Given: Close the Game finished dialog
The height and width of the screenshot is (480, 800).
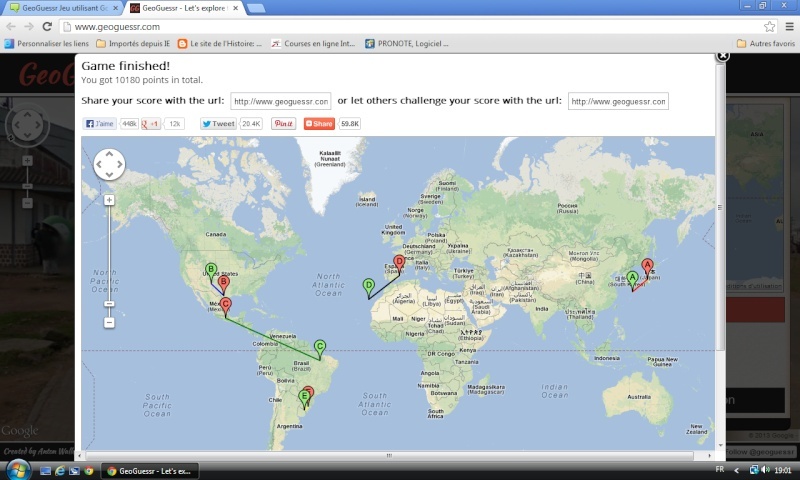Looking at the screenshot, I should coord(722,56).
